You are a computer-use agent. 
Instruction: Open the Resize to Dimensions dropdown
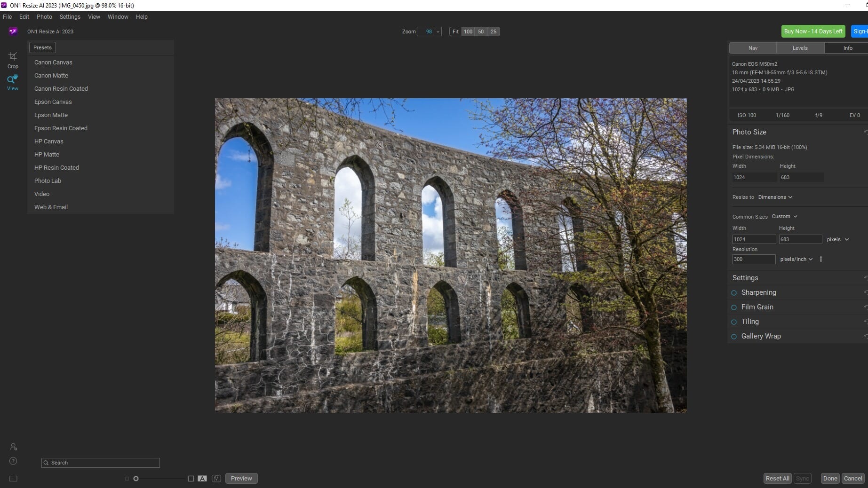click(x=775, y=197)
